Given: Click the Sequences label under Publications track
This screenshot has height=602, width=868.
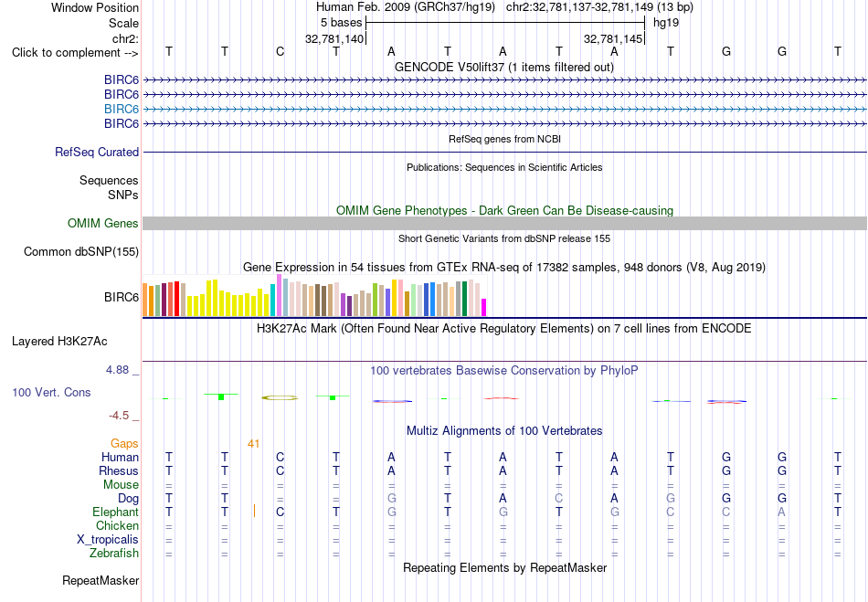Looking at the screenshot, I should [109, 180].
